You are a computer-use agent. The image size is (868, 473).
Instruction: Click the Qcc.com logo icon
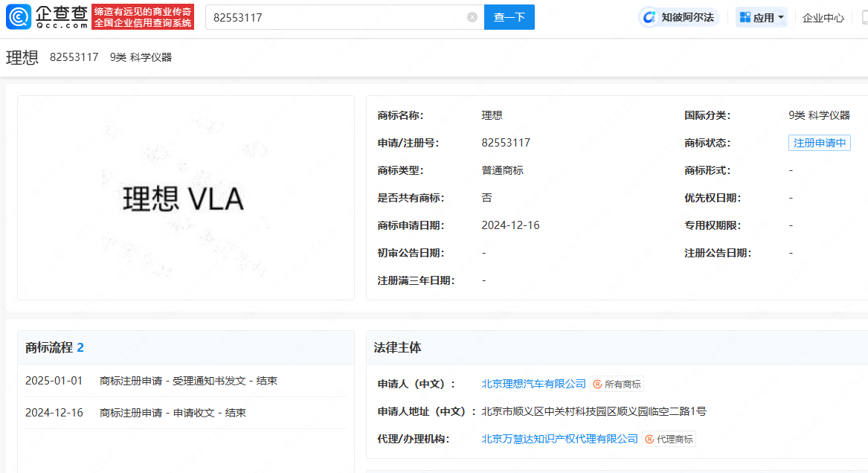pyautogui.click(x=19, y=16)
